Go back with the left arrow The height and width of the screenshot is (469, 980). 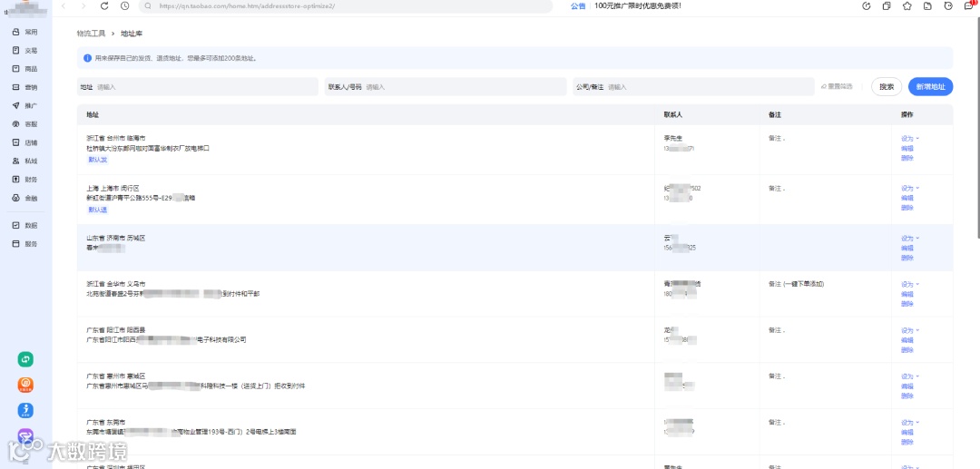pyautogui.click(x=64, y=5)
